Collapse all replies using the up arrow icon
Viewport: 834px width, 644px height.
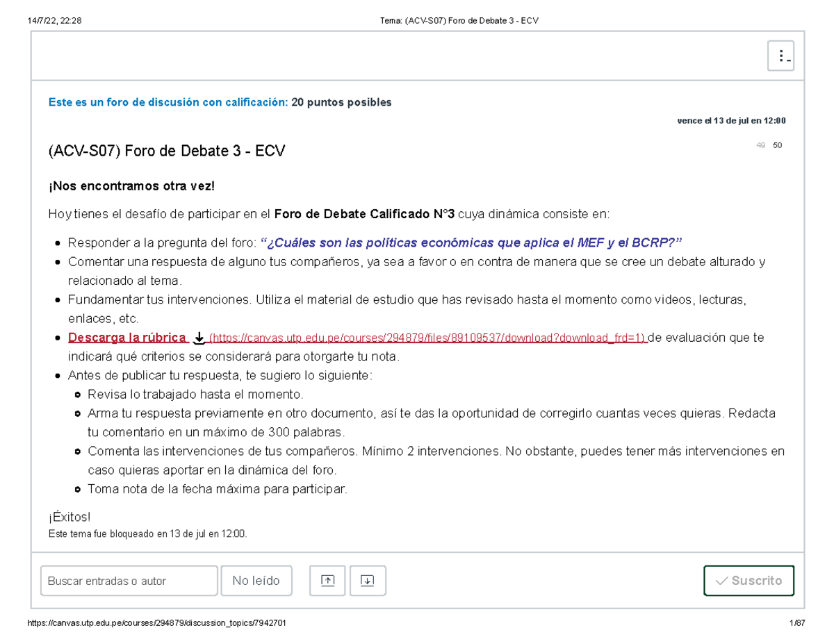click(327, 580)
